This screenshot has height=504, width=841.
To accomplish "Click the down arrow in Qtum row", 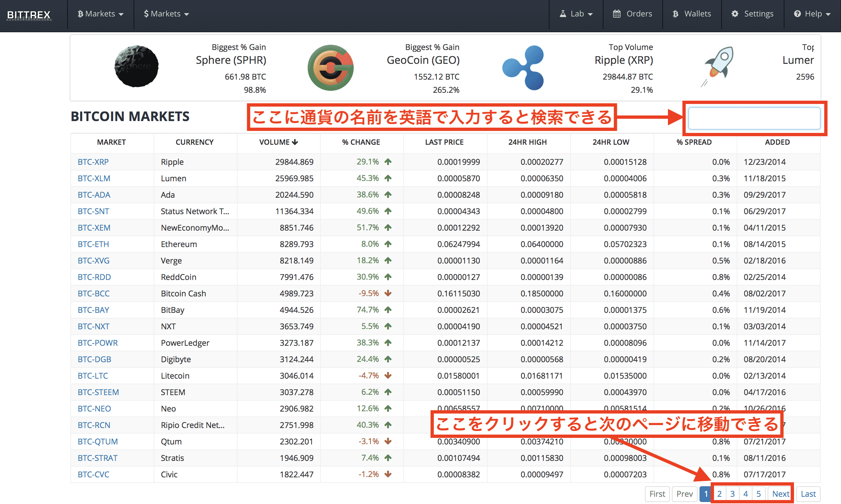I will 388,441.
